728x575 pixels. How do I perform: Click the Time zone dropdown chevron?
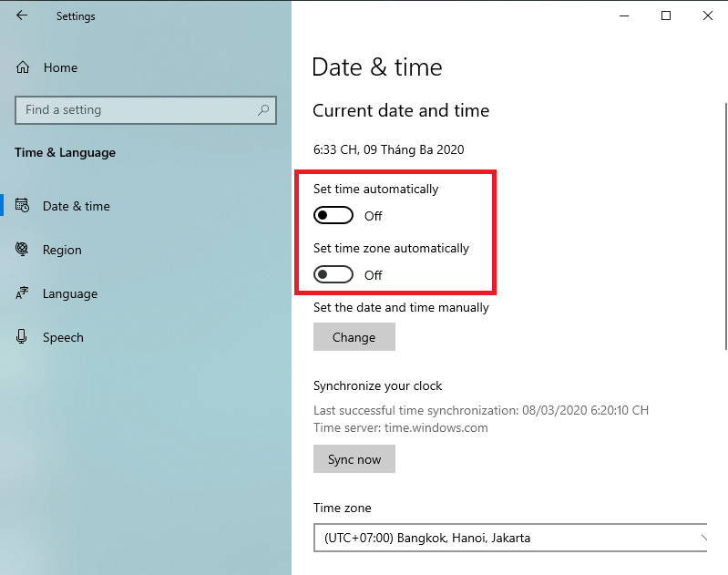pos(704,538)
